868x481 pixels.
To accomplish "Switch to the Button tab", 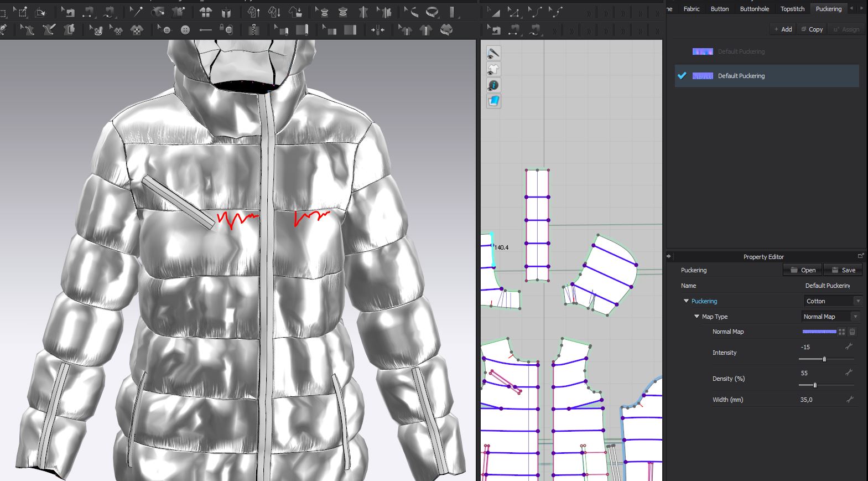I will coord(720,9).
